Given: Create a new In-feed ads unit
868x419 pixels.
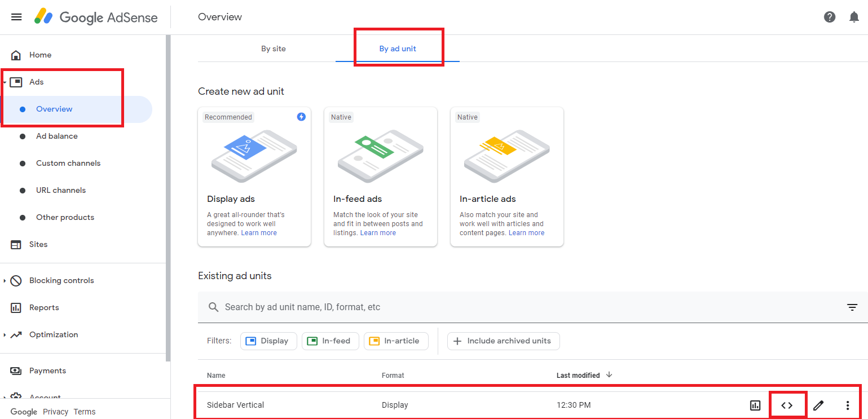Looking at the screenshot, I should pos(381,177).
